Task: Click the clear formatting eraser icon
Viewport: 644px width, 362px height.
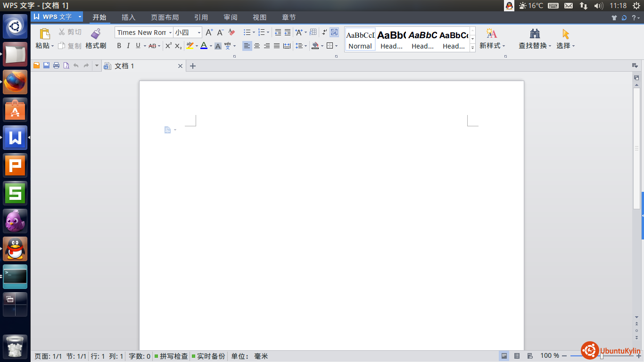Action: [x=231, y=33]
